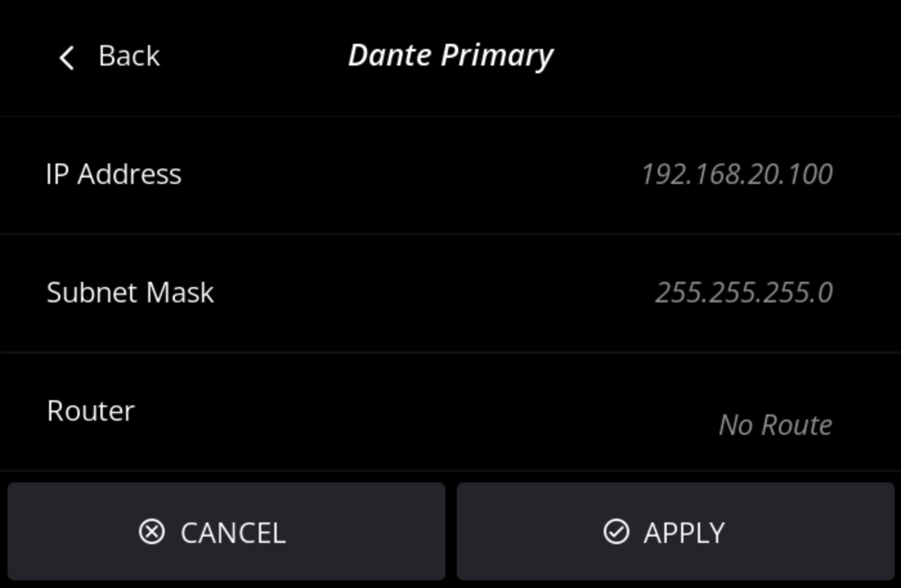Screen dimensions: 901x588
Task: Go back using the Back label
Action: (129, 56)
